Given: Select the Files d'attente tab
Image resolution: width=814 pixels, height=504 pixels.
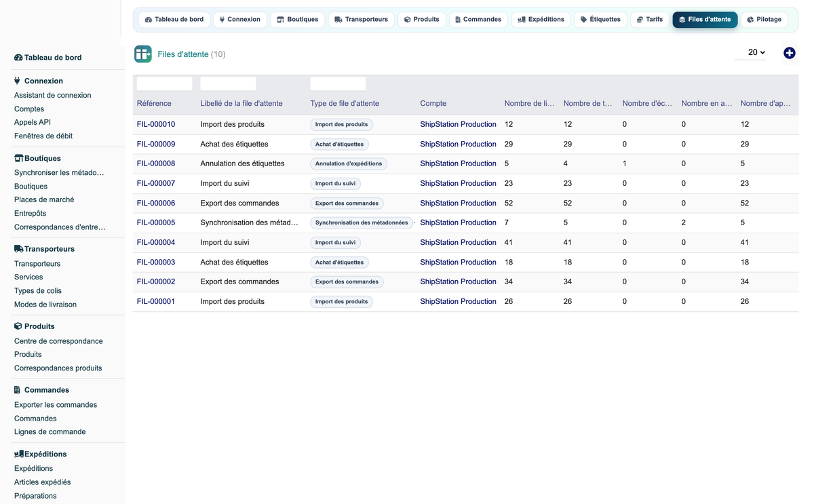Looking at the screenshot, I should tap(705, 20).
